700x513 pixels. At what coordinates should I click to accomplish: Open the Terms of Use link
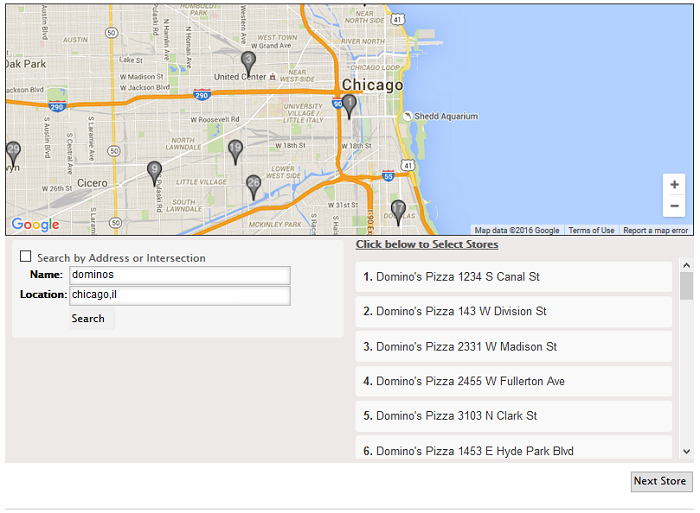591,230
